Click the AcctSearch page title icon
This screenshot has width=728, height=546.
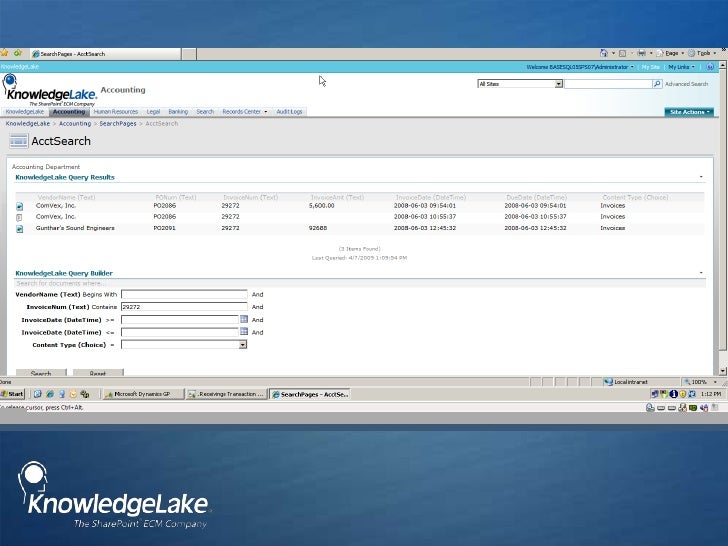[x=19, y=141]
